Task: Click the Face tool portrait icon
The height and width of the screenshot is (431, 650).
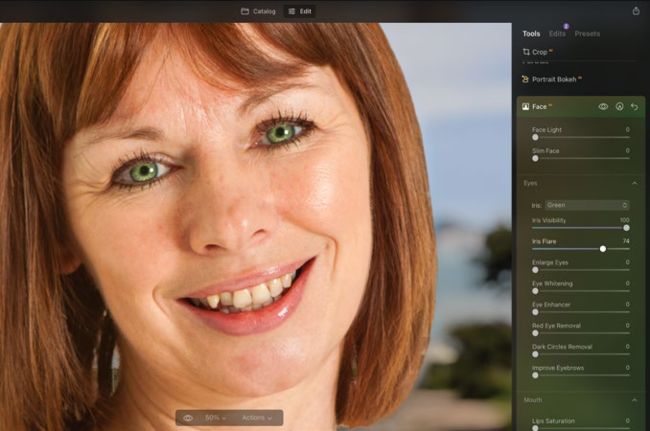Action: (525, 106)
